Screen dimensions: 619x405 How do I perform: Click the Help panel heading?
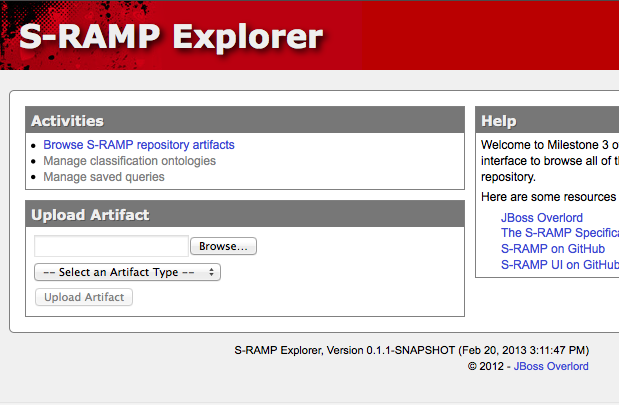point(499,121)
